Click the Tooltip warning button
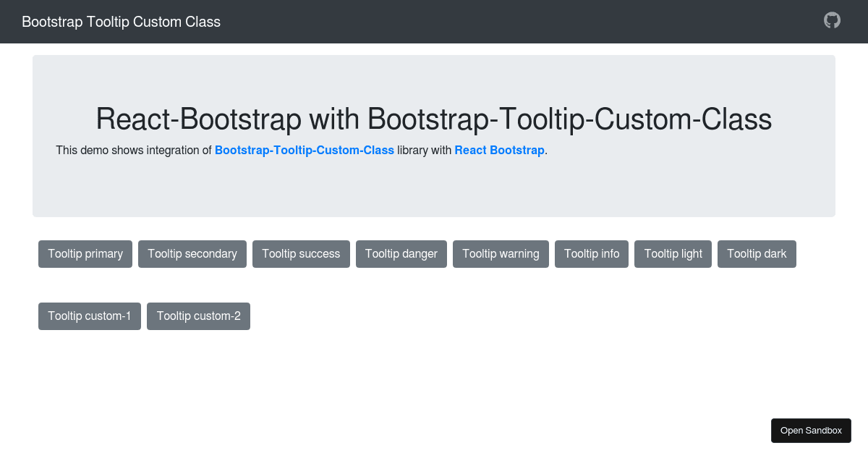 [x=501, y=254]
